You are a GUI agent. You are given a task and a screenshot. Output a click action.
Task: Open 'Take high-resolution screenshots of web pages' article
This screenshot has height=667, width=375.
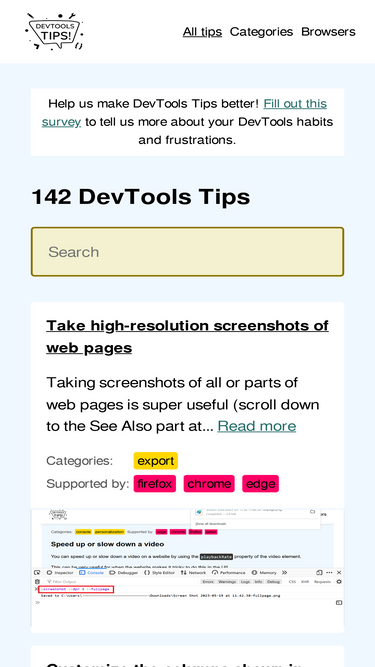[x=187, y=337]
